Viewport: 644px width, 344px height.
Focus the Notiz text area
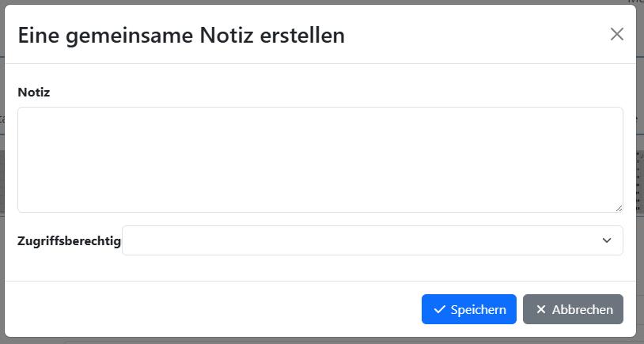point(320,160)
